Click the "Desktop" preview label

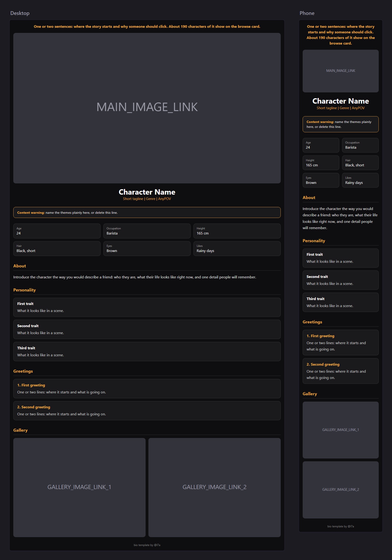coord(20,13)
